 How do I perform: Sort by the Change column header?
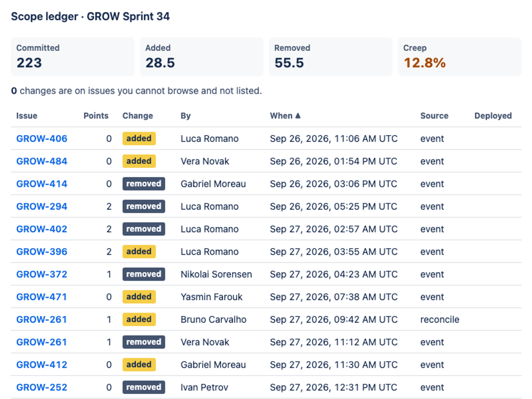pyautogui.click(x=137, y=116)
